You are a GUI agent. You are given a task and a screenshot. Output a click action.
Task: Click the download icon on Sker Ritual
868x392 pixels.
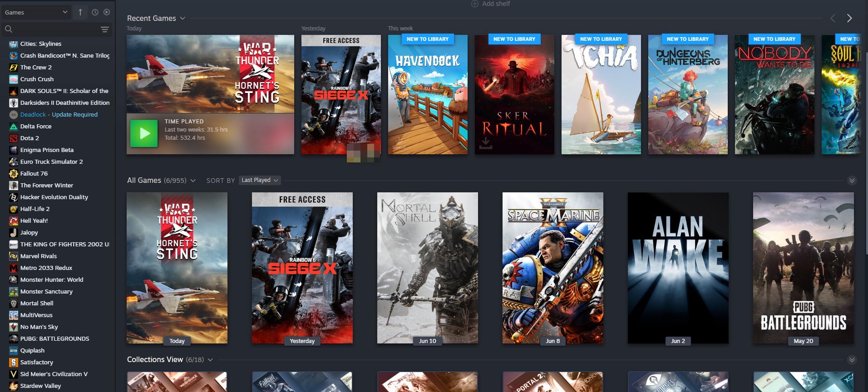coord(486,143)
